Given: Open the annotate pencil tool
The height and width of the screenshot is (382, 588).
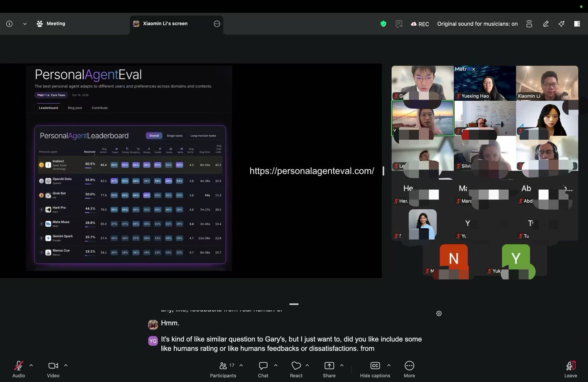Looking at the screenshot, I should pyautogui.click(x=546, y=24).
